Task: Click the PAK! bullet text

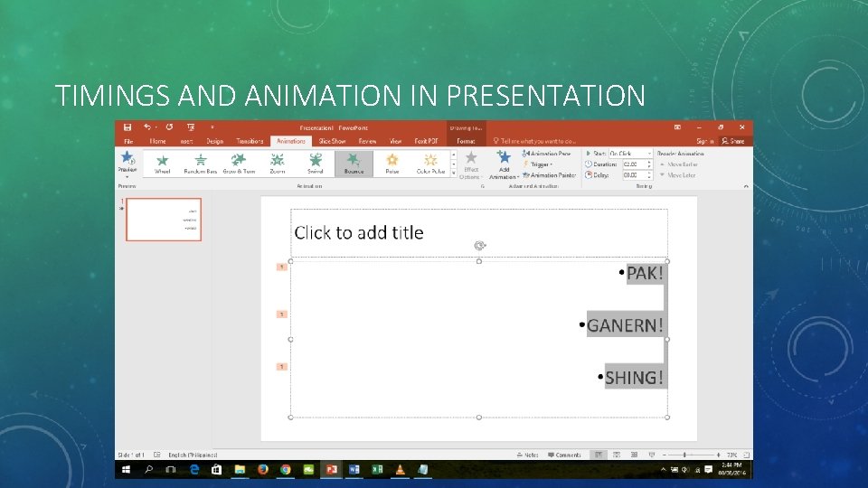Action: [x=645, y=273]
